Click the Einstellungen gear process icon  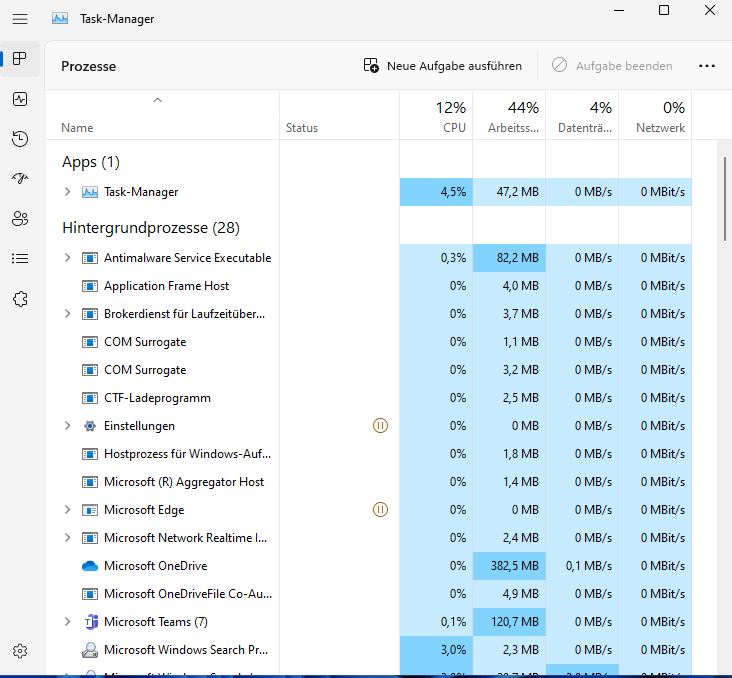(x=90, y=426)
